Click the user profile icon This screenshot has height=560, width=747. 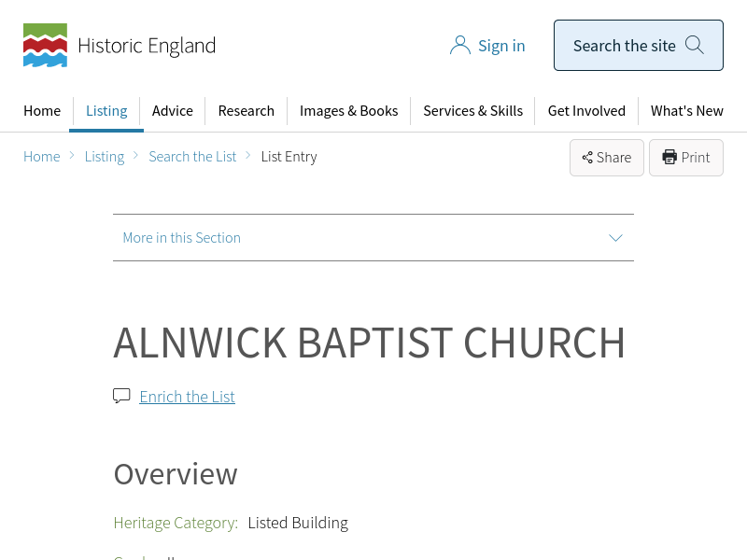pos(459,46)
